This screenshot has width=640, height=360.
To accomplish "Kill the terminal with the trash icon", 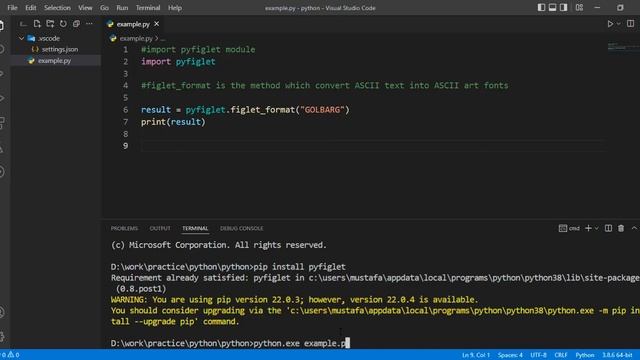I will (x=621, y=228).
